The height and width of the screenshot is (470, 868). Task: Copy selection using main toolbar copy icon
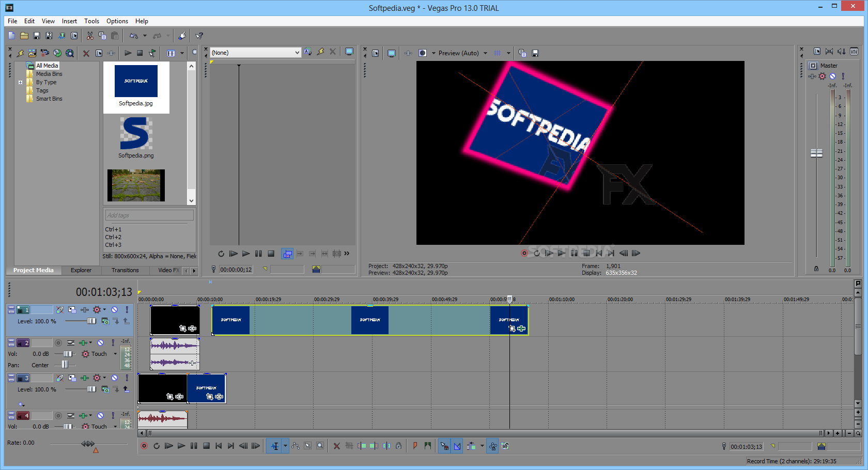coord(102,36)
